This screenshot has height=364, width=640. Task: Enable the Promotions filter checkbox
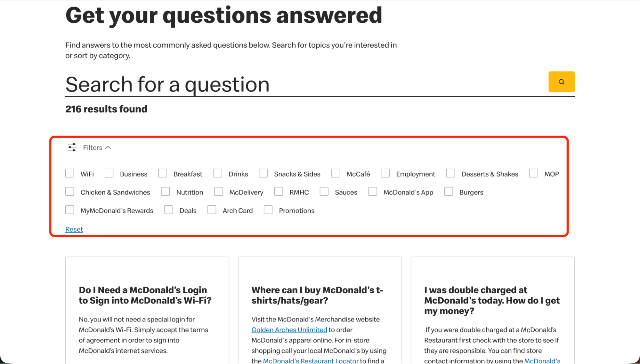pyautogui.click(x=268, y=210)
